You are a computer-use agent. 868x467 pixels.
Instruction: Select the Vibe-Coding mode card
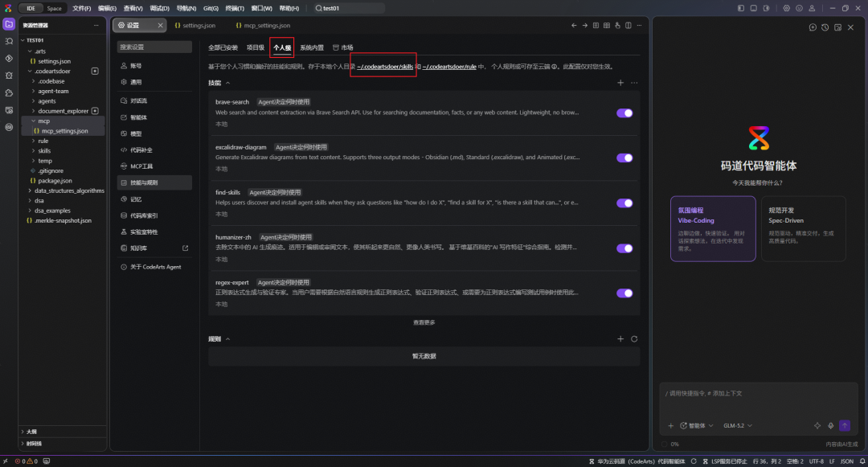[713, 228]
